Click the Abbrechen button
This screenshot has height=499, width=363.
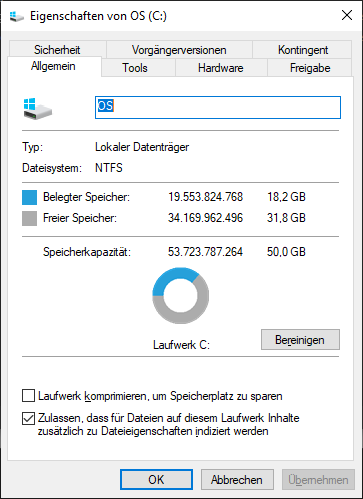pos(237,479)
